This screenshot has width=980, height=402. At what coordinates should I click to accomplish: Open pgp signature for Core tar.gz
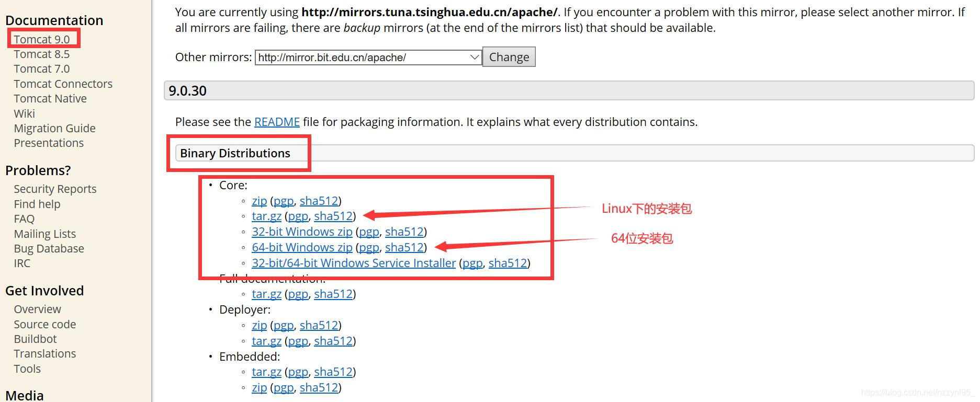click(298, 216)
